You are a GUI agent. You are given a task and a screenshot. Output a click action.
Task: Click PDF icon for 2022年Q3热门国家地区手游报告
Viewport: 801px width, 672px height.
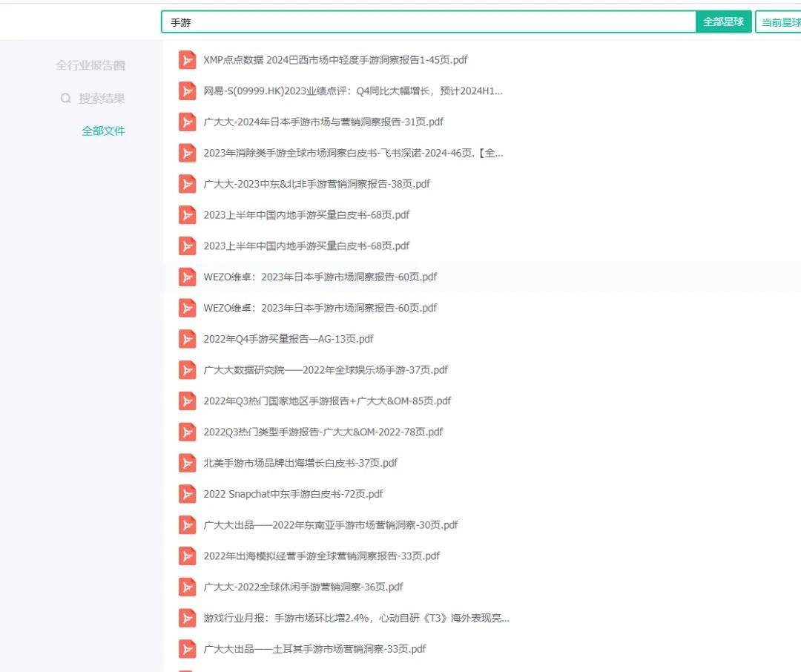click(187, 401)
